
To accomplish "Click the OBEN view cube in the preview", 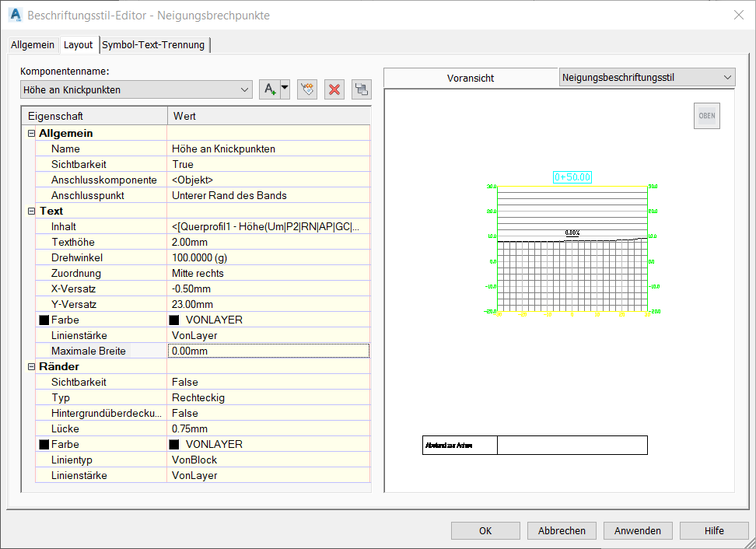I will click(706, 116).
